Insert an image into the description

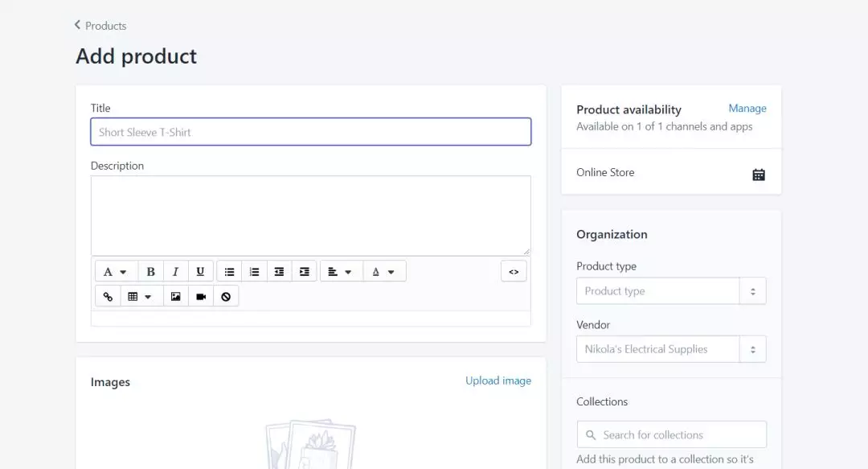pos(175,295)
